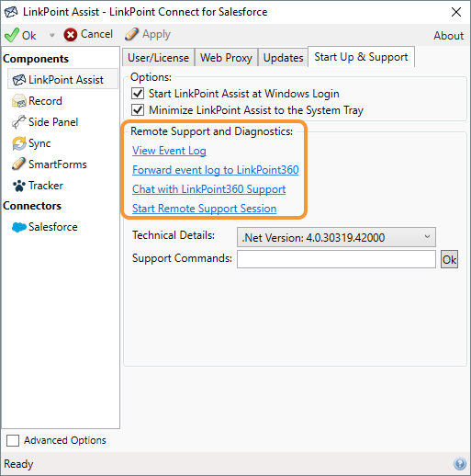Click Start Remote Support Session link
The width and height of the screenshot is (471, 476).
(x=205, y=209)
